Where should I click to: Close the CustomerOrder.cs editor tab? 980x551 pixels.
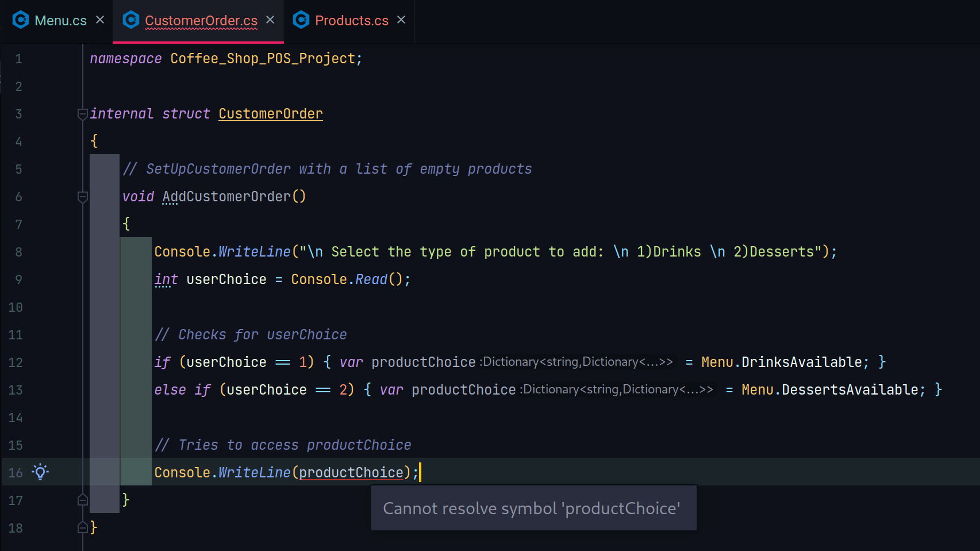270,20
